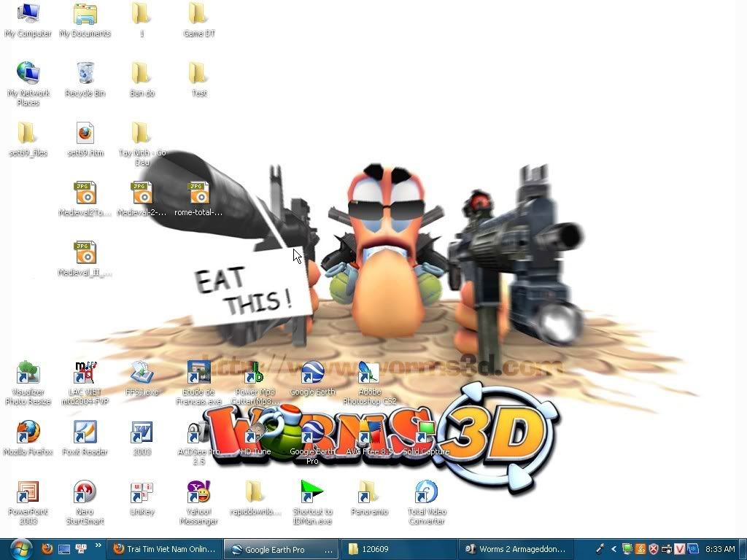The width and height of the screenshot is (747, 560).
Task: Click red shield security alert tray icon
Action: [654, 549]
